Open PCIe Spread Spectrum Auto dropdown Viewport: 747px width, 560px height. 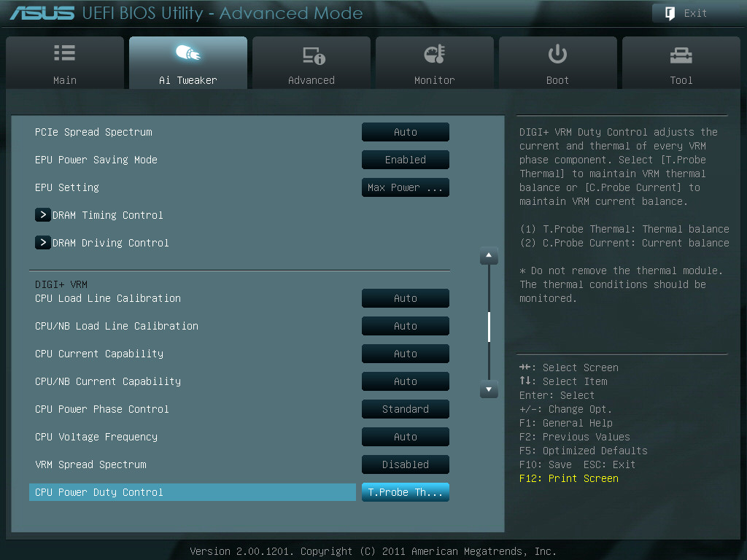406,132
